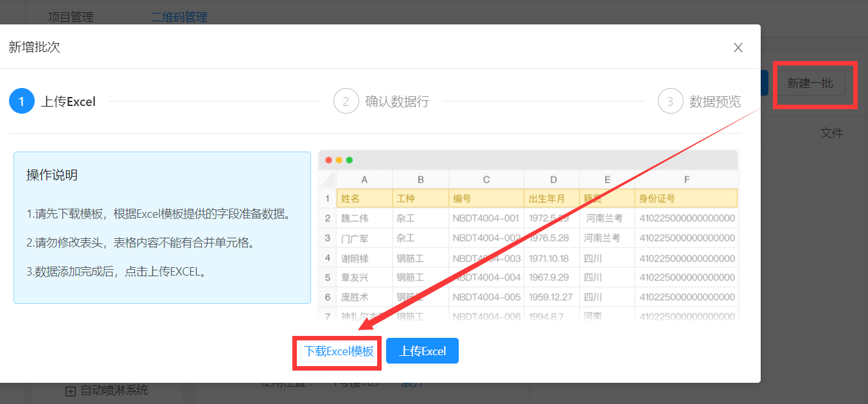Screen dimensions: 868x404
Task: Click the red dot in spreadsheet preview
Action: [329, 160]
